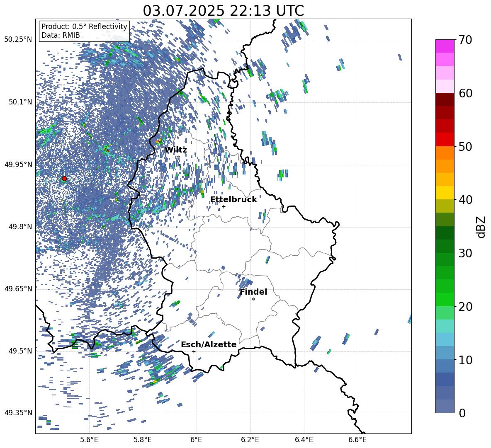Click the bright green swatch just above 20 dBZ
Image resolution: width=491 pixels, height=448 pixels.
[445, 299]
